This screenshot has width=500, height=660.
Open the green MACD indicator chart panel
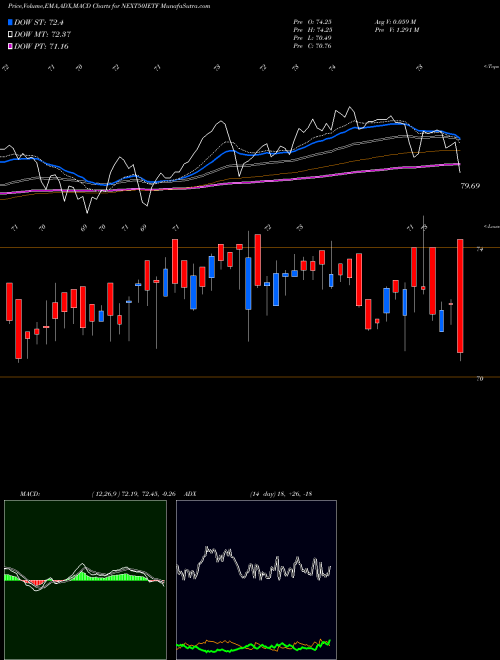point(85,580)
